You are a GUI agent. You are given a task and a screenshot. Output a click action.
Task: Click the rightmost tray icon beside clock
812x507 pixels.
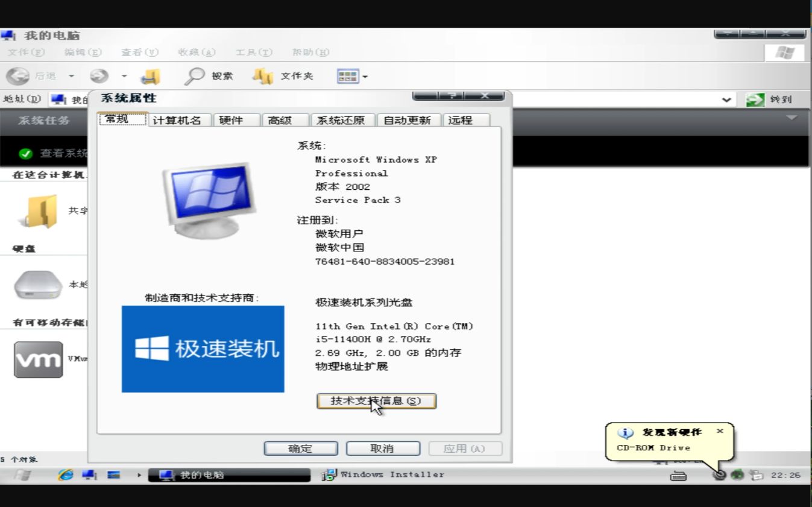tap(756, 475)
